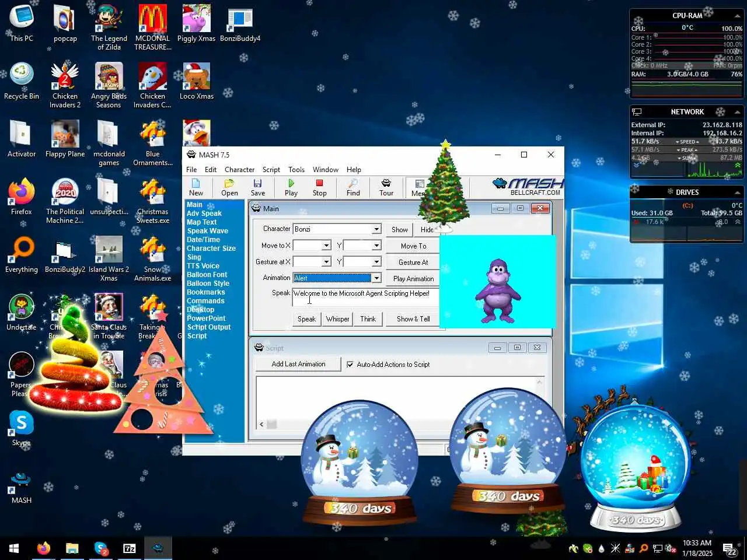Open the File menu in MASH
This screenshot has height=560, width=747.
click(x=191, y=170)
